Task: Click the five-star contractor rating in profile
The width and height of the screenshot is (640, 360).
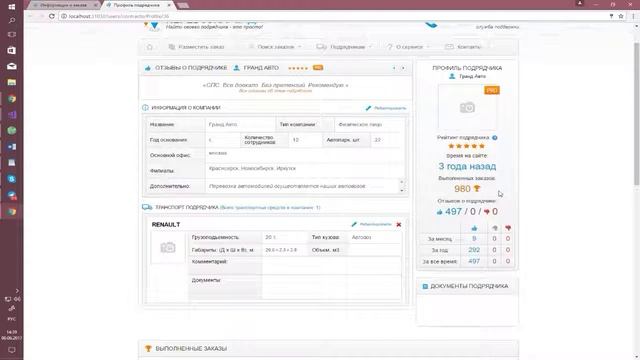Action: 467,146
